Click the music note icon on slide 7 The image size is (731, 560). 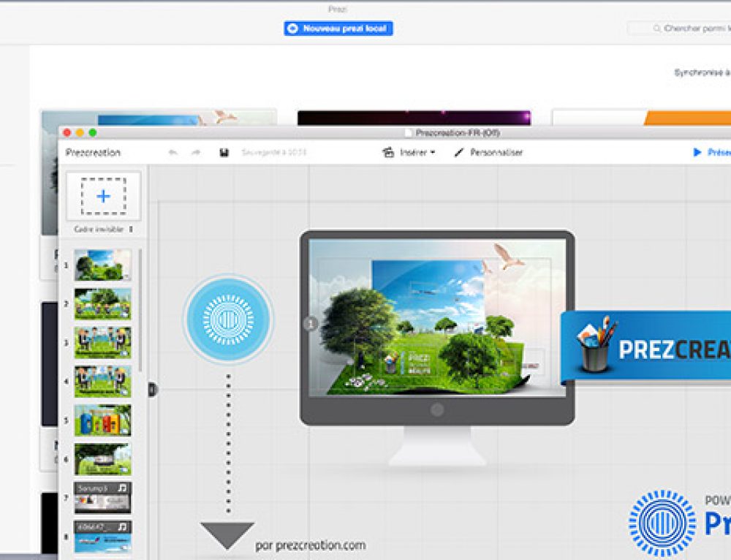pos(122,488)
